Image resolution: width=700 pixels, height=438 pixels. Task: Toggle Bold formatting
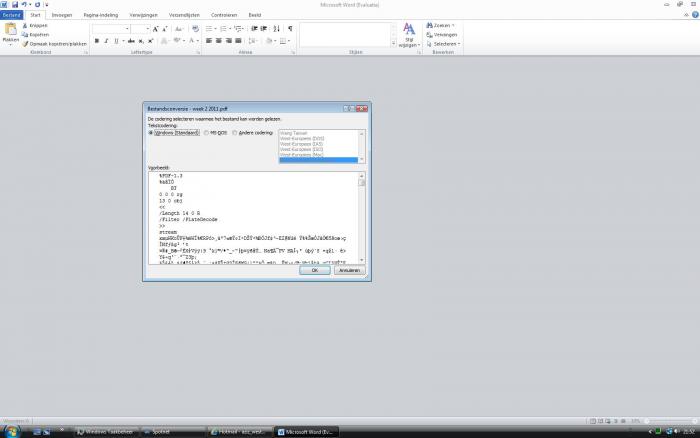pos(97,41)
